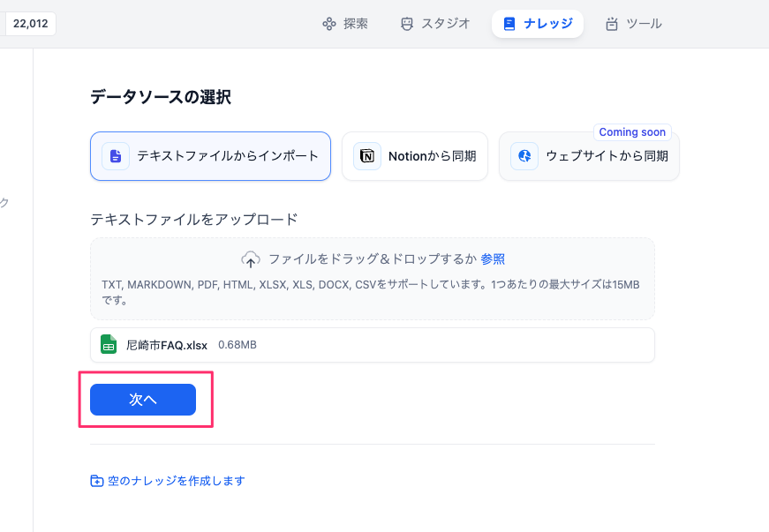Viewport: 769px width, 532px height.
Task: Click the 22,012 counter badge
Action: tap(30, 24)
